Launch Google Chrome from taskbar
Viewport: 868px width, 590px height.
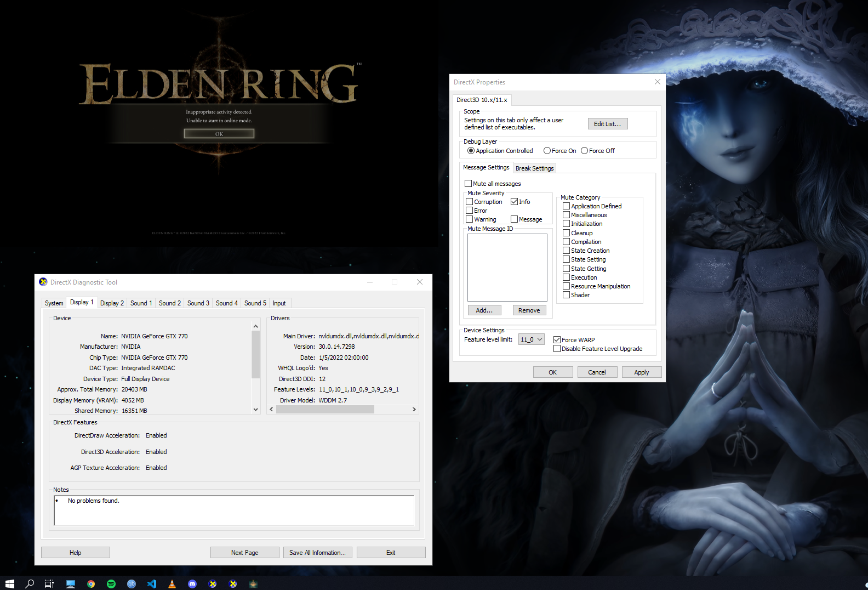coord(91,584)
